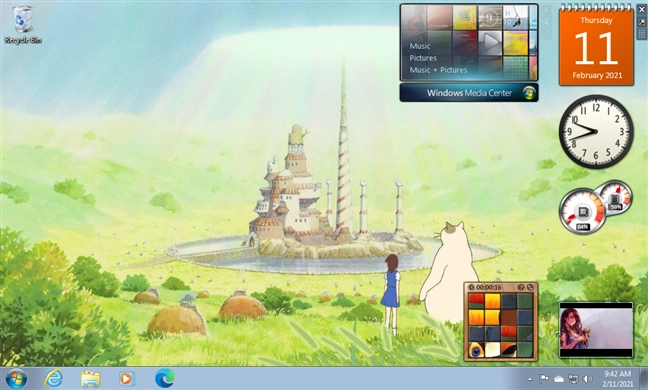Choose Music + Pictures in Media Center gadget
648x390 pixels.
(438, 70)
